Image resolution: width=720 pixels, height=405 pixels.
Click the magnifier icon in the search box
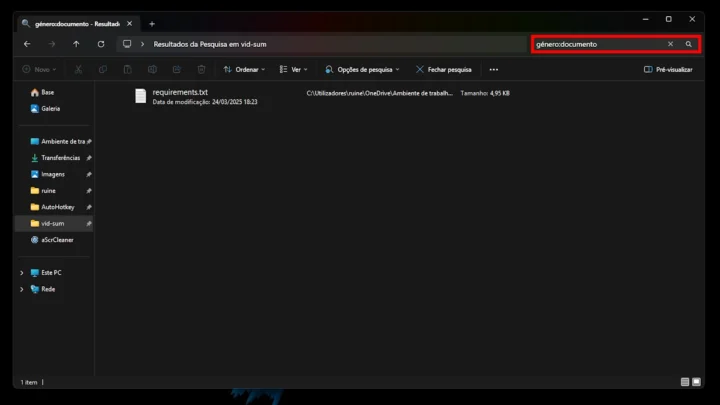pos(688,44)
